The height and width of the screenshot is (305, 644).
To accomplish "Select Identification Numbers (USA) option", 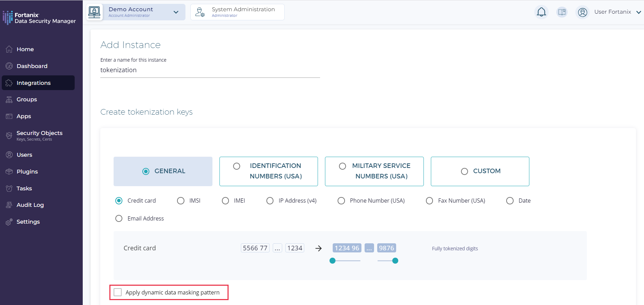I will click(269, 171).
